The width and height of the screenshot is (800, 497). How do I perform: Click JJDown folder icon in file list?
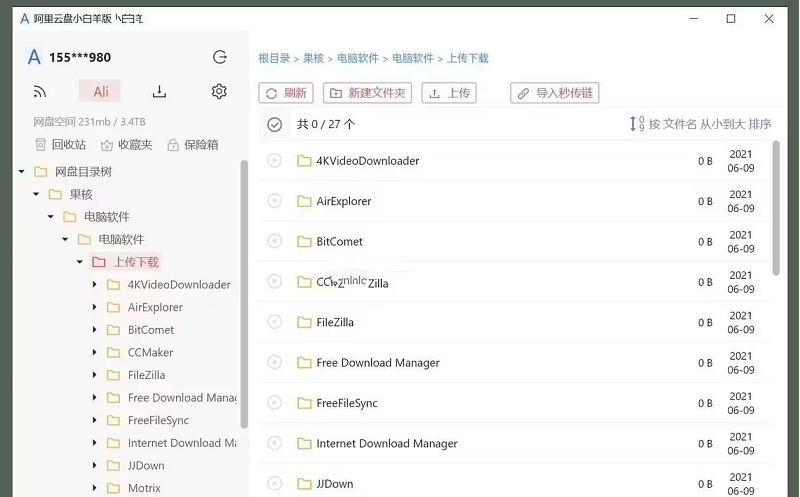[x=304, y=484]
